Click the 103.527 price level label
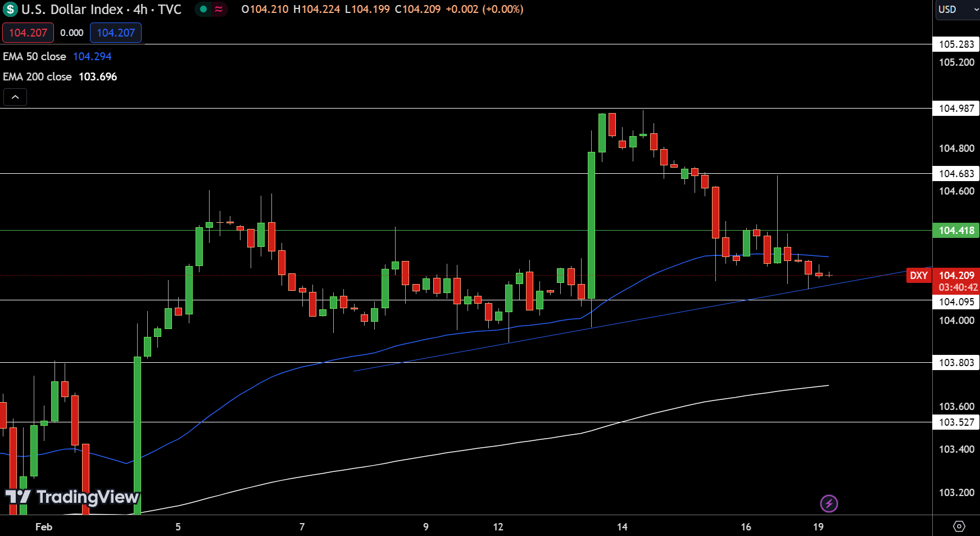 (x=956, y=422)
